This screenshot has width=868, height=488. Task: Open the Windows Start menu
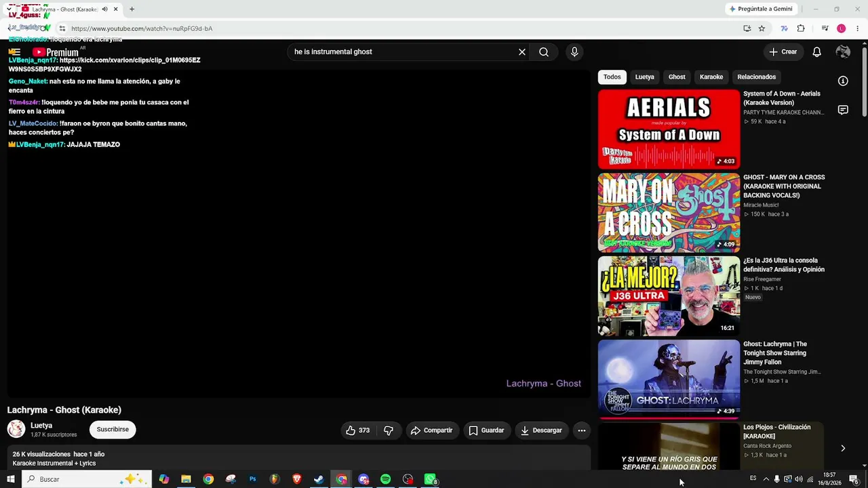[x=10, y=479]
